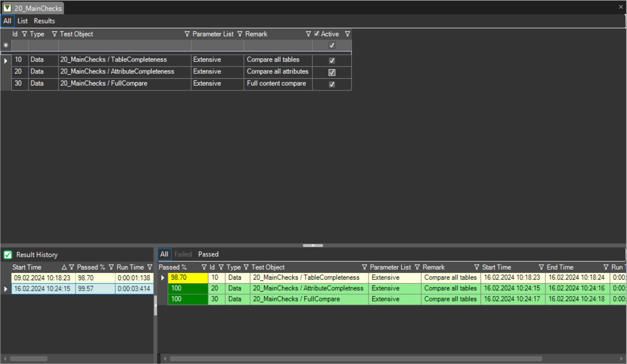This screenshot has height=364, width=627.
Task: Uncheck Active for TableCompleteness row
Action: point(332,61)
